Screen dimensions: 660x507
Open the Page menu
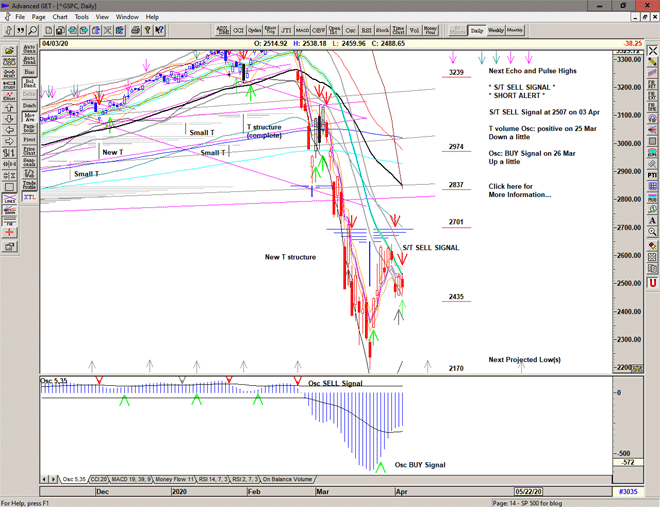coord(38,17)
